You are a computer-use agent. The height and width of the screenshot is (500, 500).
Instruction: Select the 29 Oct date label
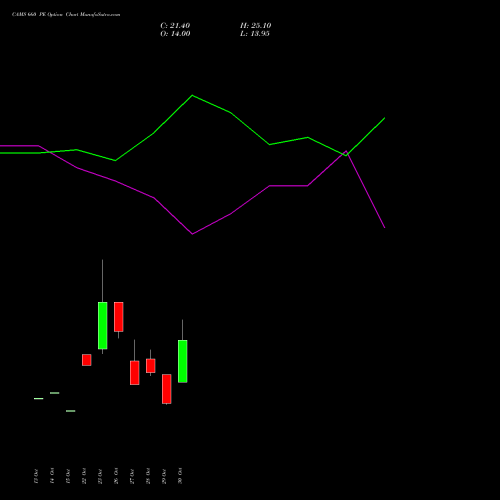click(164, 476)
